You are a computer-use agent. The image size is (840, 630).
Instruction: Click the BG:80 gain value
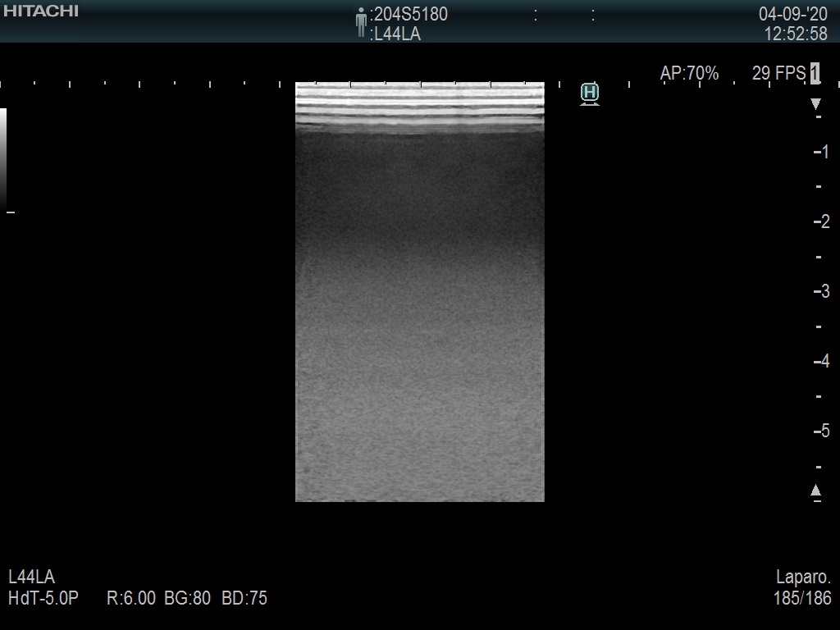pos(188,598)
